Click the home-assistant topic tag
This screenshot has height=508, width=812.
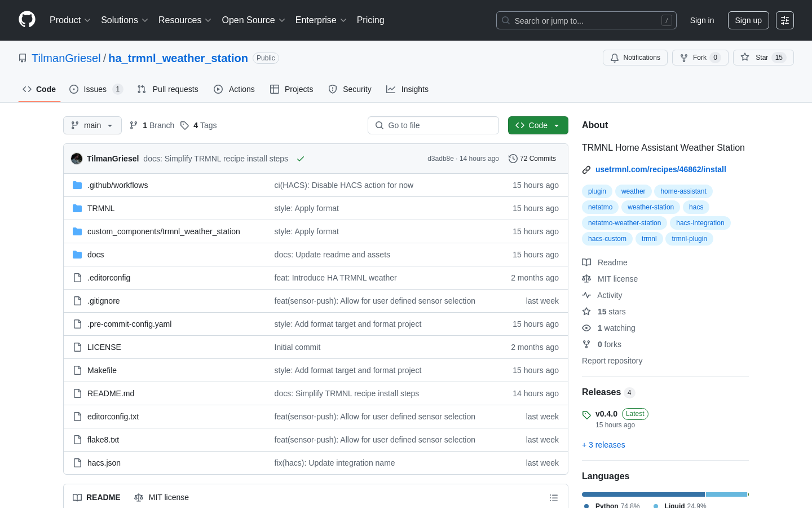tap(683, 191)
